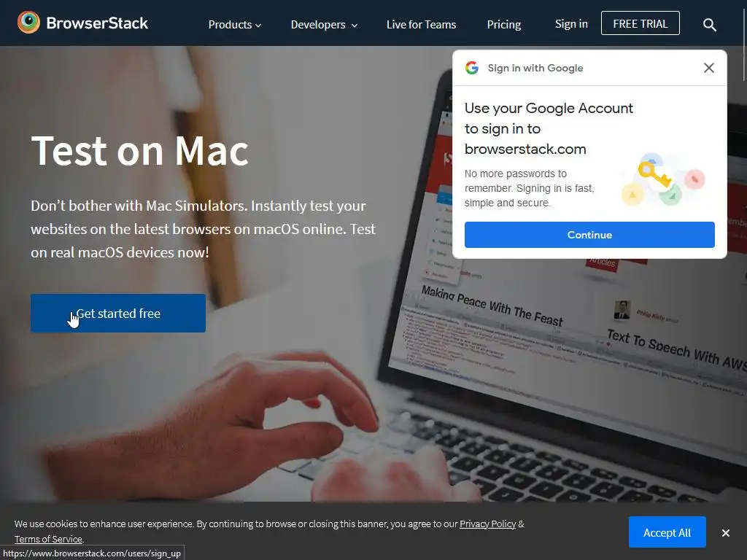This screenshot has width=747, height=560.
Task: Click the BrowserStack eye logo icon
Action: point(28,23)
